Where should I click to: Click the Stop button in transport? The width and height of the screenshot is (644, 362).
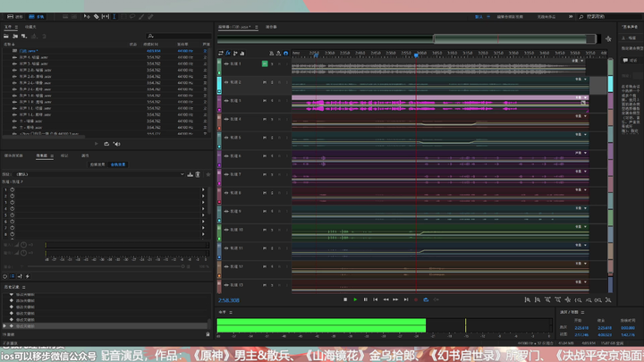pyautogui.click(x=345, y=299)
